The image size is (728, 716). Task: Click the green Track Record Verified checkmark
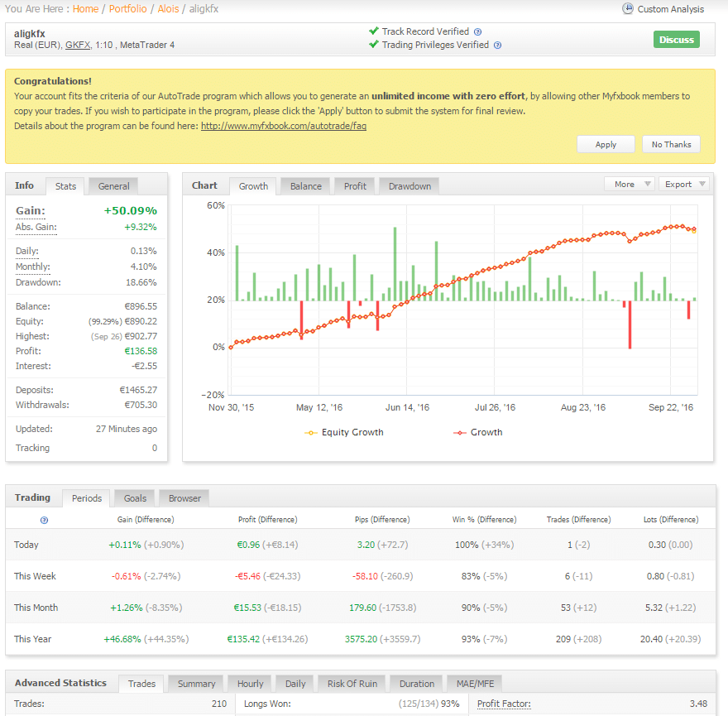tap(375, 31)
